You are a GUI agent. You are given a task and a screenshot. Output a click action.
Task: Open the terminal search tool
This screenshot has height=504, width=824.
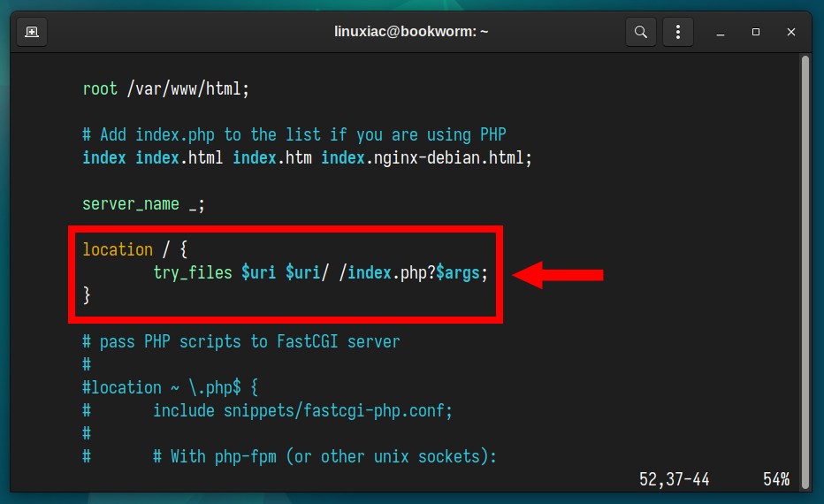coord(641,32)
